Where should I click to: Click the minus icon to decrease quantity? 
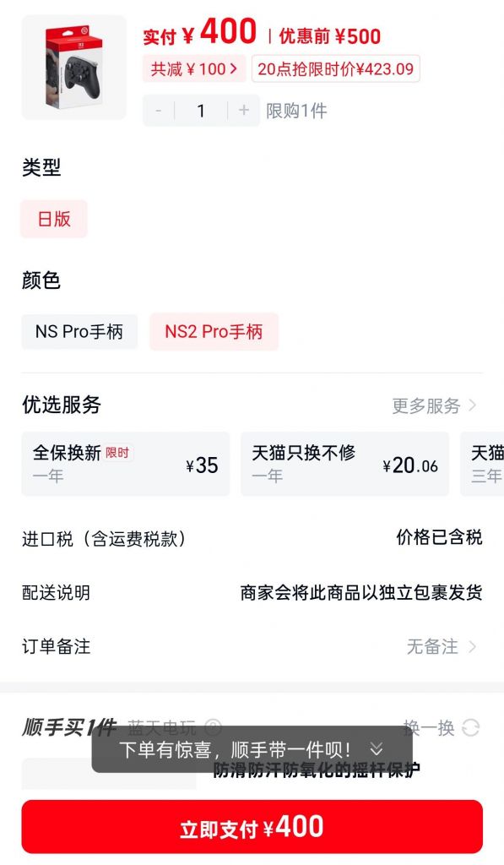click(x=158, y=111)
